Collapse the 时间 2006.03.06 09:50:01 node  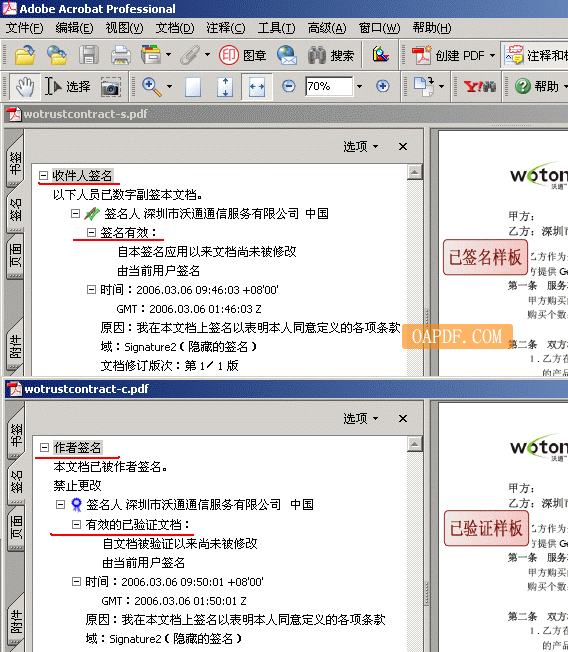point(76,581)
